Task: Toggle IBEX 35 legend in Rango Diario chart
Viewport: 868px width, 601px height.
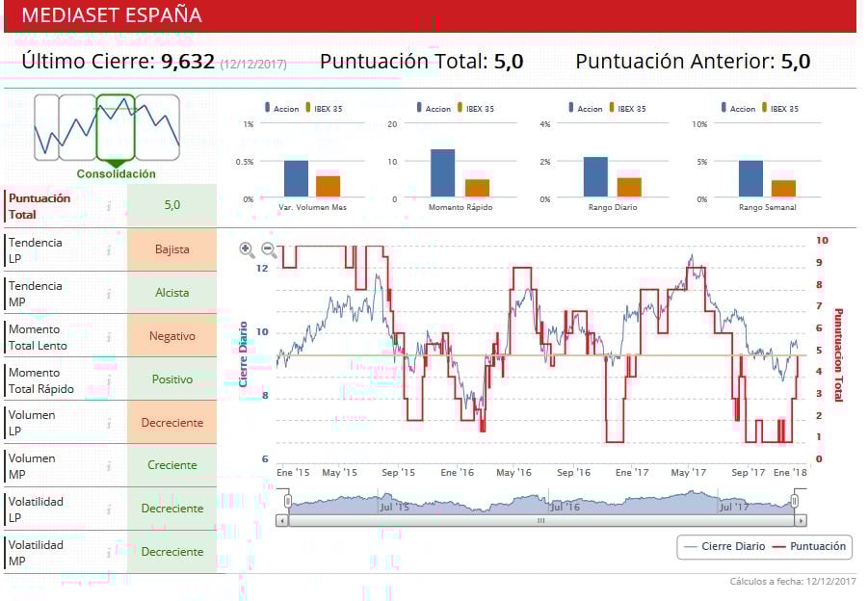Action: pyautogui.click(x=628, y=108)
